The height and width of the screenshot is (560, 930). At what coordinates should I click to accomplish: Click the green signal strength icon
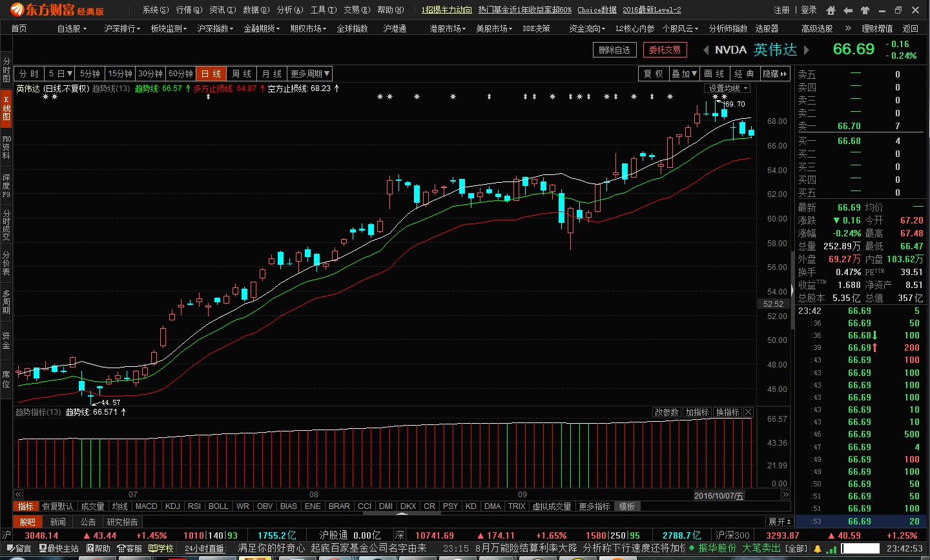tap(832, 549)
